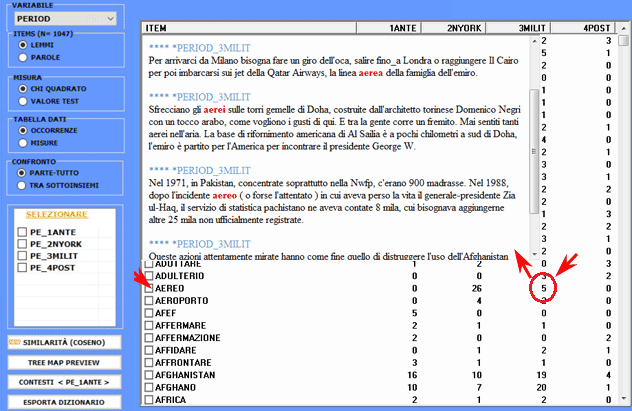Click ESPORTA DIZIONARIO button
Screen dimensions: 632x411
pyautogui.click(x=64, y=402)
